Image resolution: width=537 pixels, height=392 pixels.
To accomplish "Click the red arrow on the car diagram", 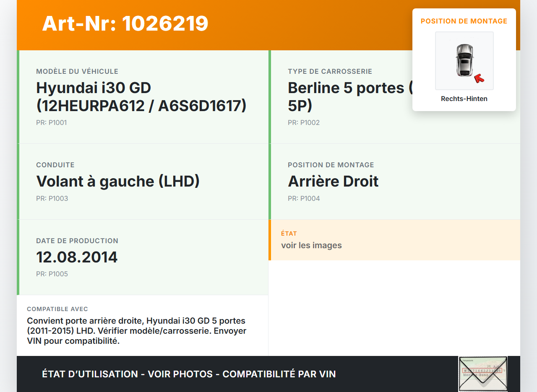I will coord(479,78).
